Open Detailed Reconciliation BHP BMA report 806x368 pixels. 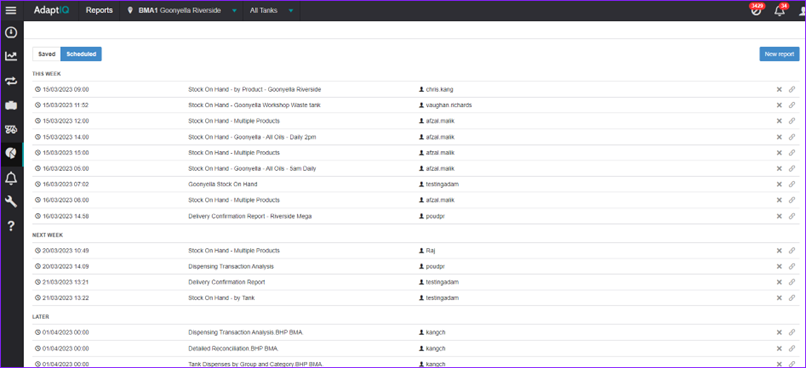pos(233,348)
